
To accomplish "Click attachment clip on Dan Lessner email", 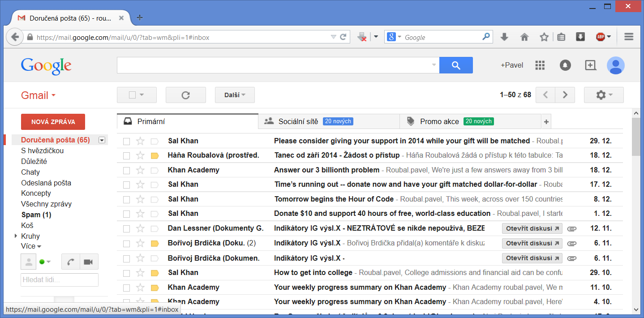I will [572, 228].
